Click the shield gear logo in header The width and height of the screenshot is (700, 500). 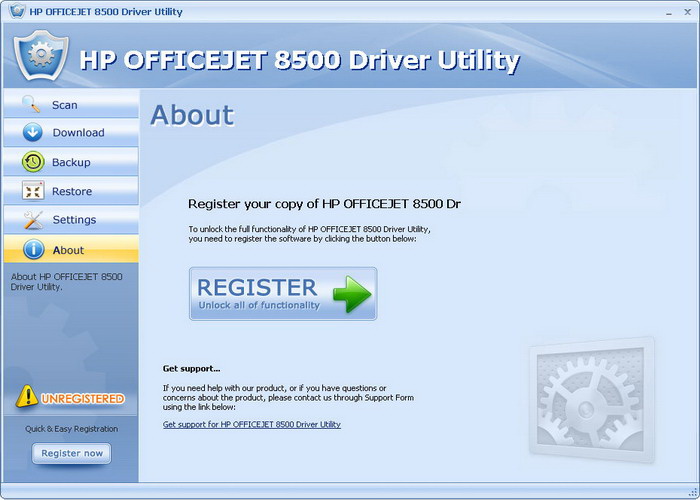41,55
